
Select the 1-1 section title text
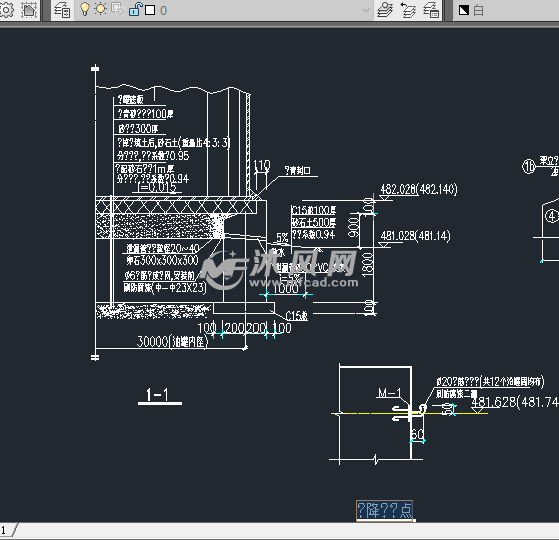[157, 395]
